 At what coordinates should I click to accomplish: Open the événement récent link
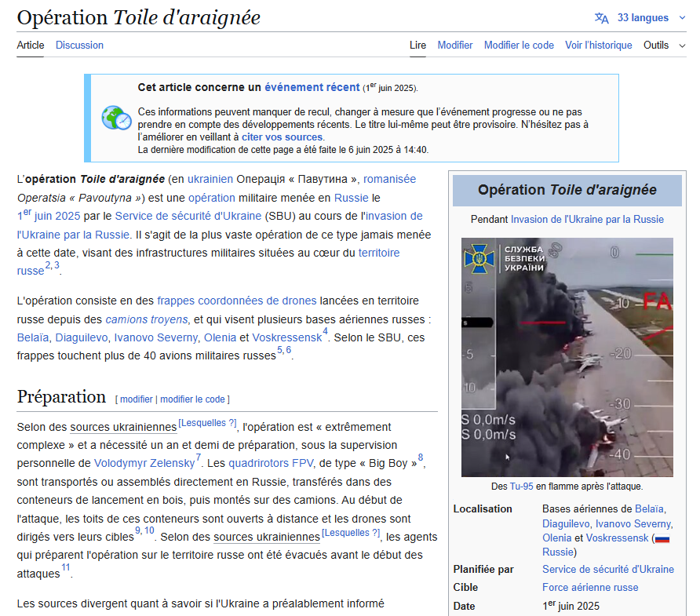coord(312,87)
